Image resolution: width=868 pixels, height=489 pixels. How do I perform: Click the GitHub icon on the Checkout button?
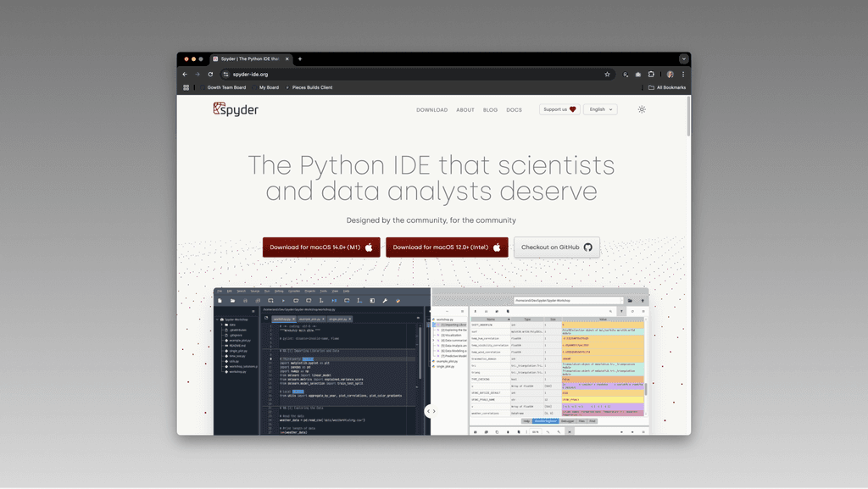tap(588, 247)
